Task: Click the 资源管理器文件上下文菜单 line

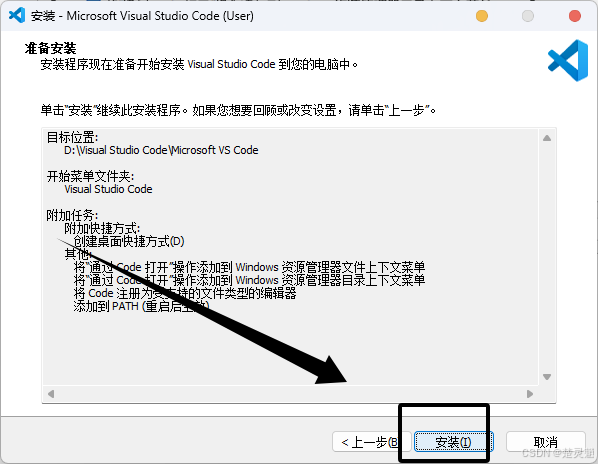Action: click(x=249, y=267)
